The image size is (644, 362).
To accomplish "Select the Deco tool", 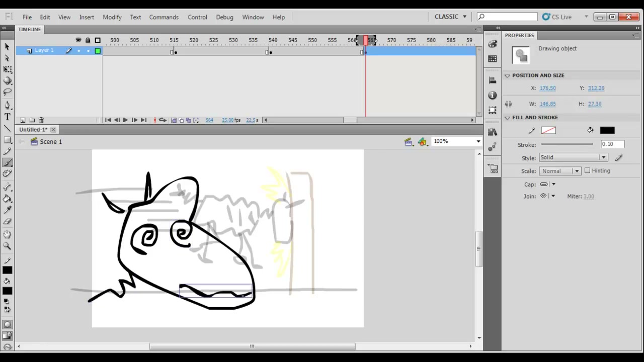I will (7, 173).
